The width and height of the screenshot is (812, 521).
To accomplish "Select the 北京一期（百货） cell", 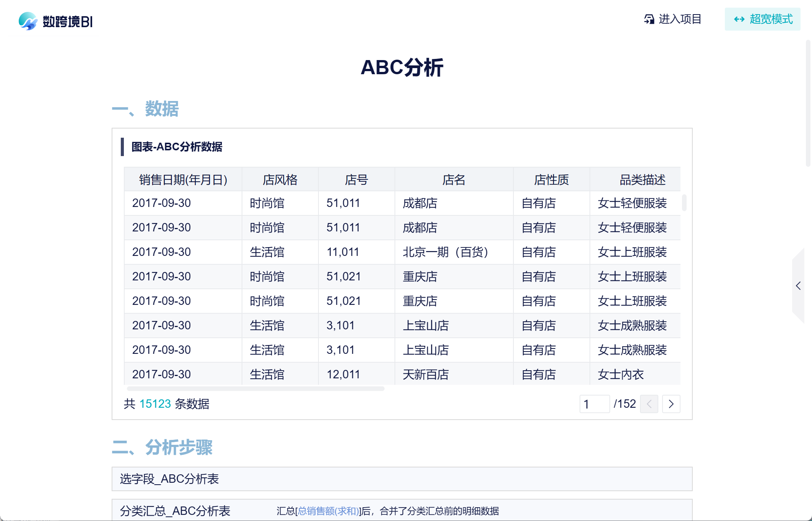I will point(445,252).
